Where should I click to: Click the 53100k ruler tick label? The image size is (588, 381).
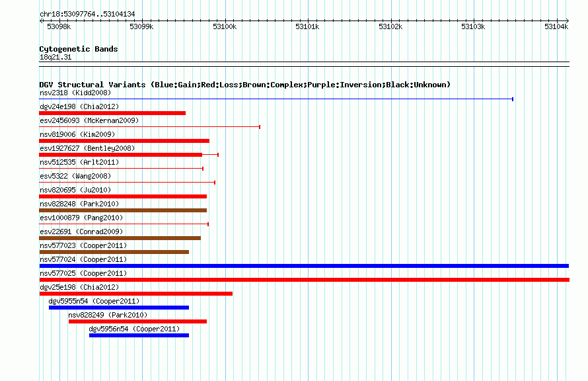(x=225, y=26)
